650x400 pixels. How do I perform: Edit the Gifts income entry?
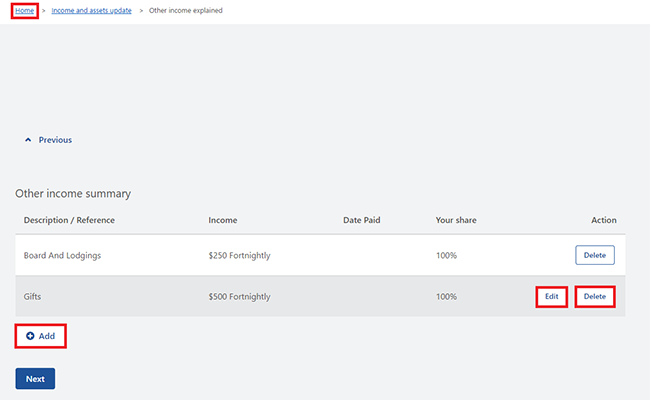(x=551, y=297)
